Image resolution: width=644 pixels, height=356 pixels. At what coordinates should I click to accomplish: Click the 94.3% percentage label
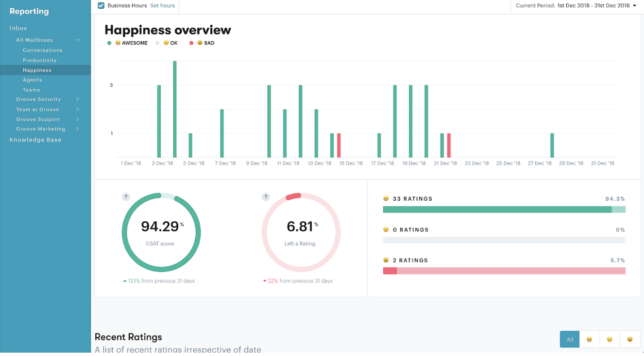pyautogui.click(x=615, y=199)
